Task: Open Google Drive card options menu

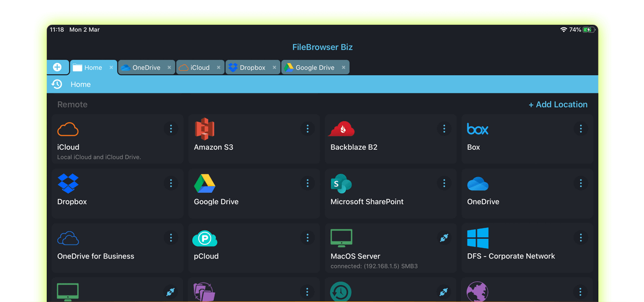Action: click(307, 183)
